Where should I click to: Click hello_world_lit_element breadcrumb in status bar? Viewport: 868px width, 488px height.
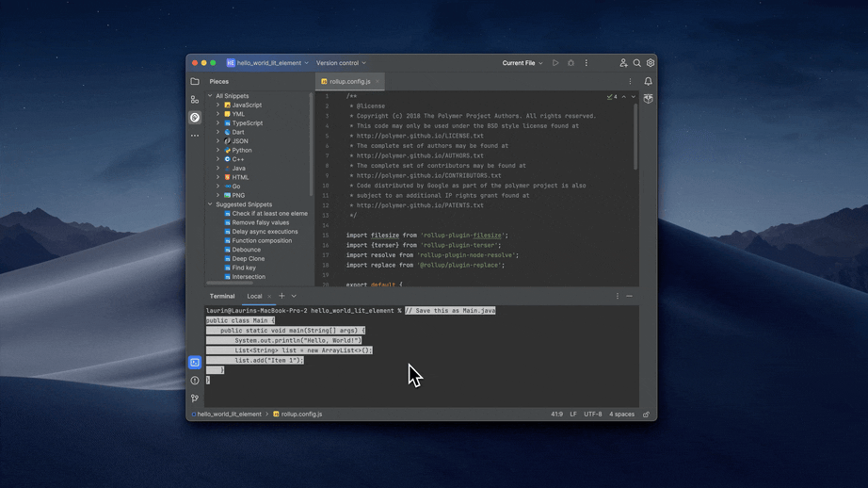click(x=226, y=415)
